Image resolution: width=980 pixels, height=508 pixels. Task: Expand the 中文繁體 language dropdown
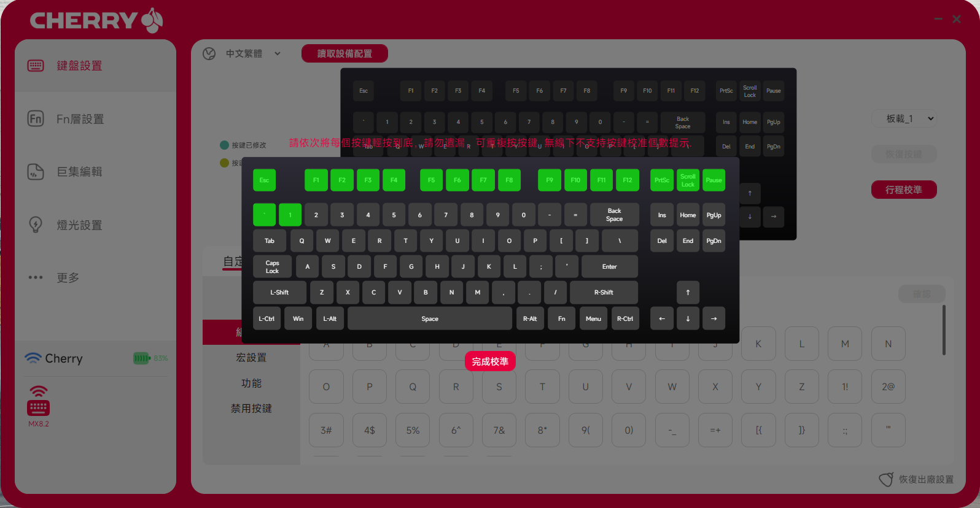click(x=244, y=54)
